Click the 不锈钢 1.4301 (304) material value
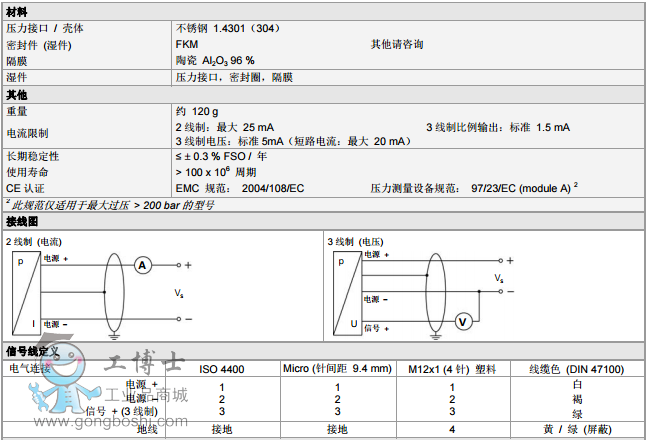646x440 pixels. pyautogui.click(x=226, y=29)
